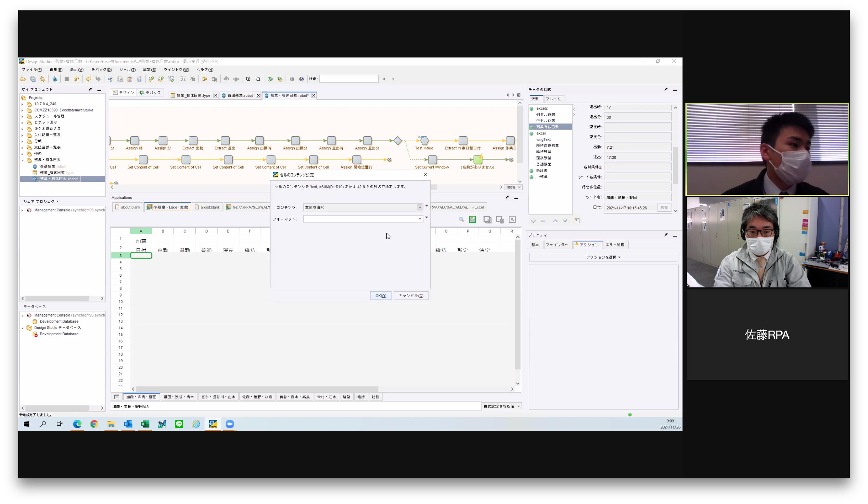The width and height of the screenshot is (868, 504).
Task: Close the セルのコンテンツ設定 dialog with X
Action: tap(425, 175)
